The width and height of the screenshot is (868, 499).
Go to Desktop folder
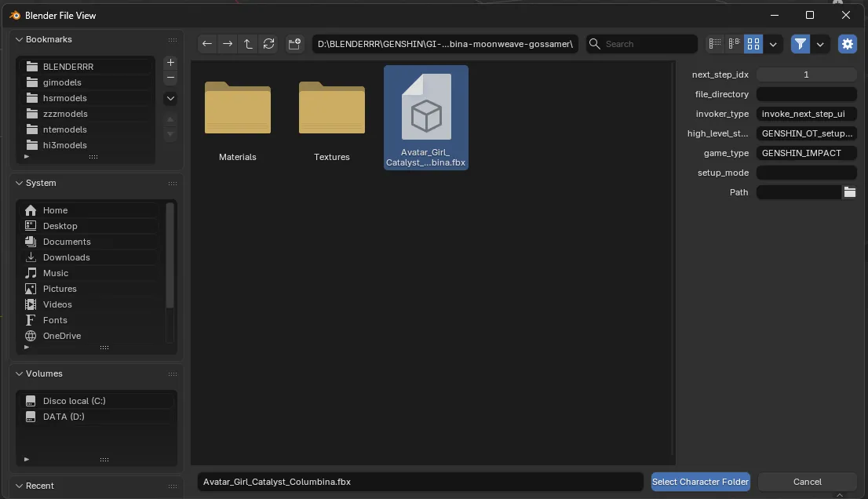tap(91, 226)
